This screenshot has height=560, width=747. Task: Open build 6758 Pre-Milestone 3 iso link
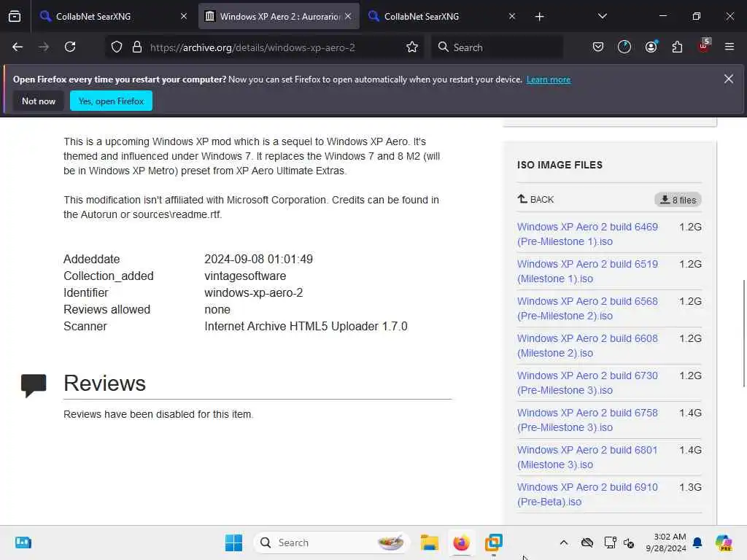(x=587, y=419)
